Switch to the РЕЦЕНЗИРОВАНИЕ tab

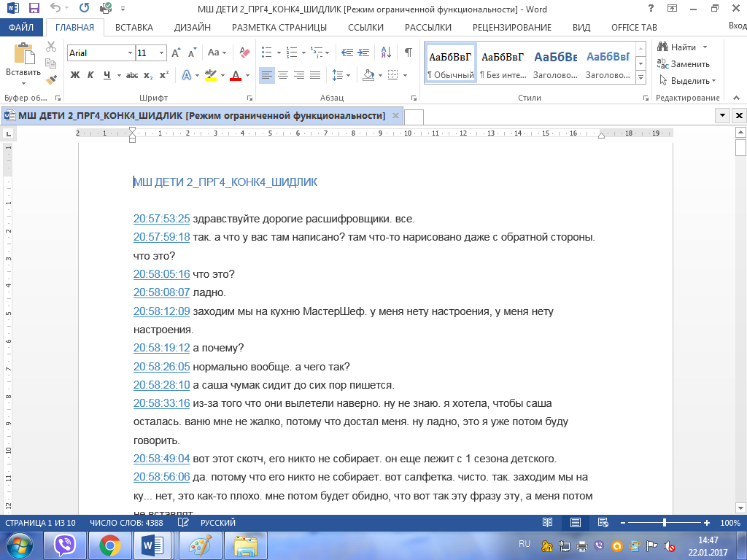tap(511, 27)
